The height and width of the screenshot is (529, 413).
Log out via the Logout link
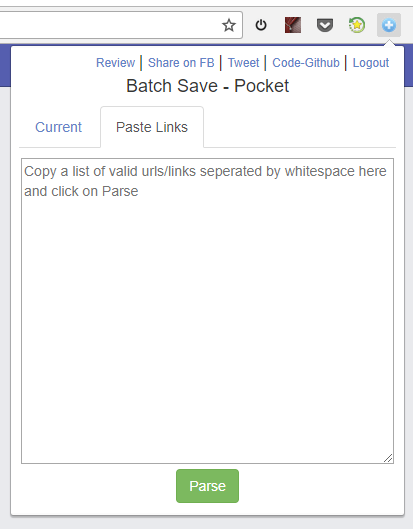371,63
